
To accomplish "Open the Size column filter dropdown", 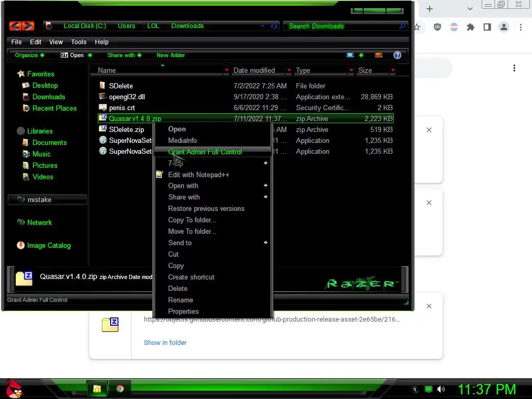I will tap(393, 70).
